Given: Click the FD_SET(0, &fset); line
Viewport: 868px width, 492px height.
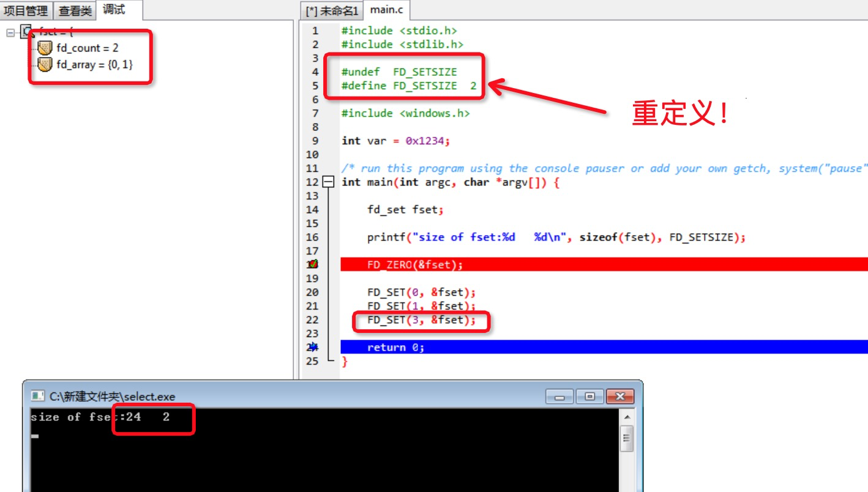Looking at the screenshot, I should coord(421,292).
